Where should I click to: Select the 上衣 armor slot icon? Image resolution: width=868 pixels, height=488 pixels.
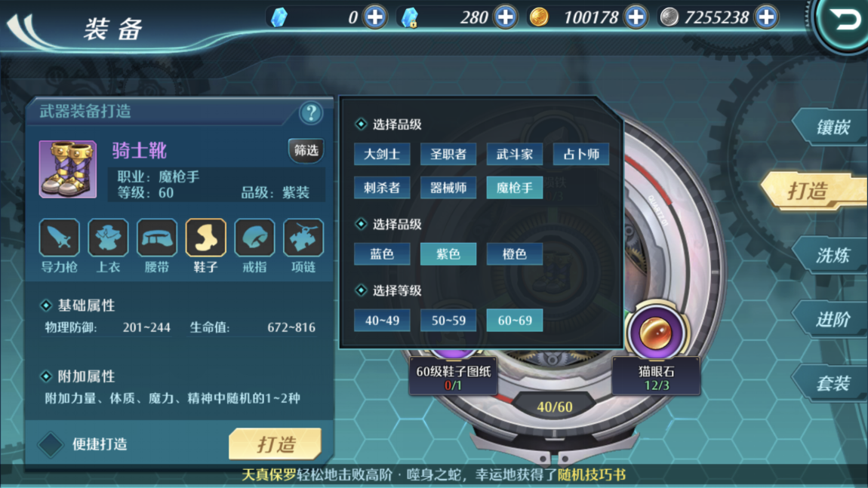108,238
